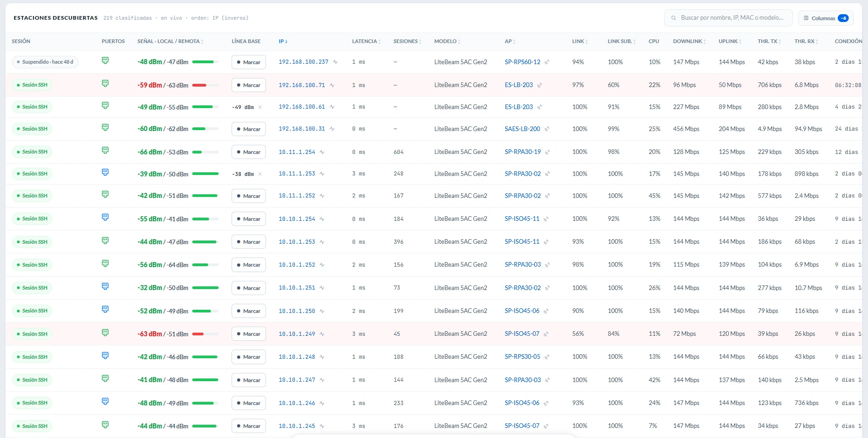
Task: Open the Sesión SSH badge for 10.10.1.250
Action: click(32, 311)
